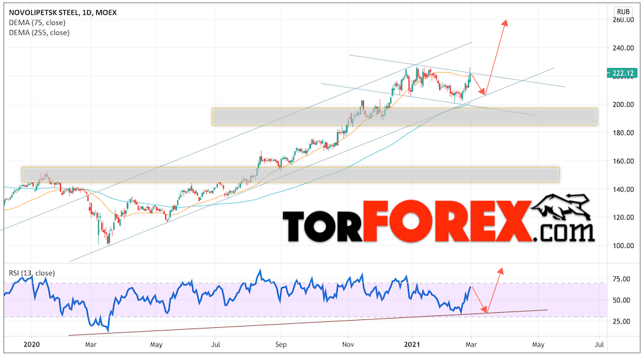Click the 200.00 price axis label
This screenshot has width=644, height=356.
(x=622, y=104)
